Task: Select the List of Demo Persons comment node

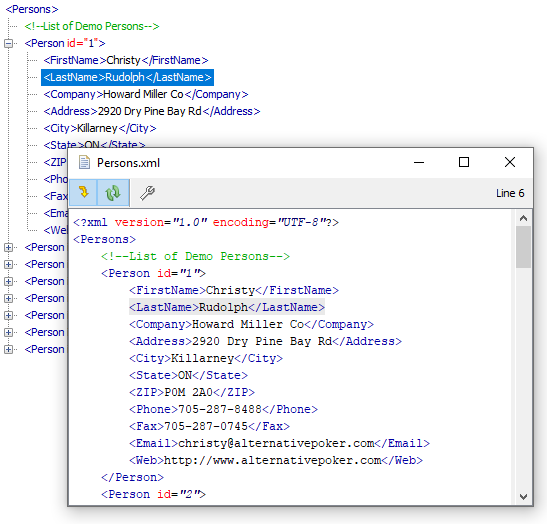Action: pos(92,26)
